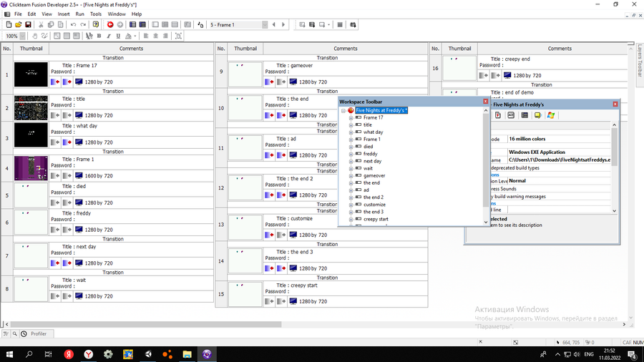Screen dimensions: 644x362
Task: Align text right
Action: tap(165, 36)
